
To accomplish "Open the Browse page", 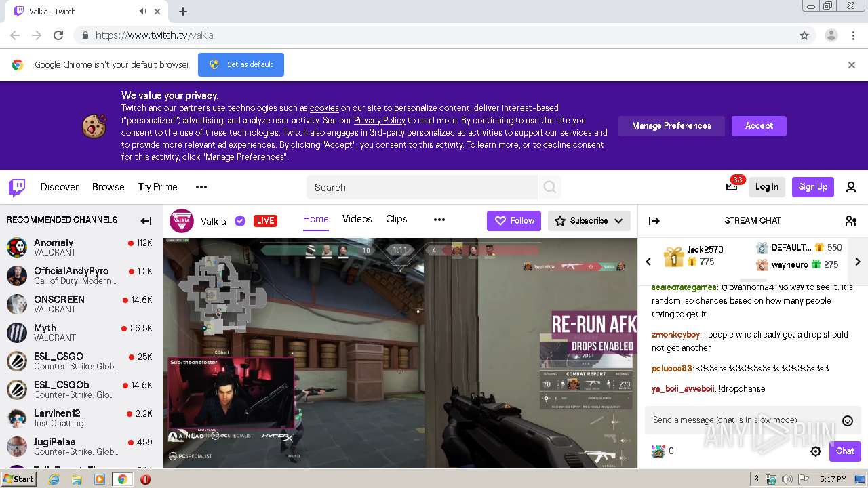I will pos(108,187).
